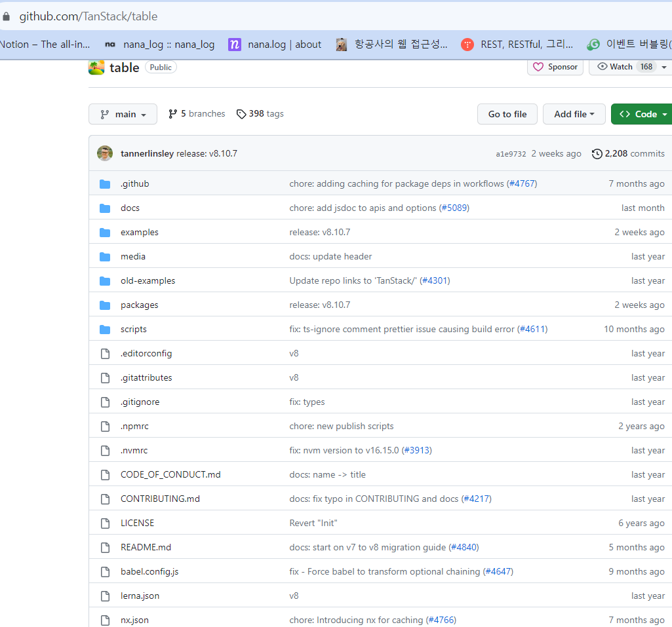
Task: Click the docs folder icon
Action: (x=105, y=208)
